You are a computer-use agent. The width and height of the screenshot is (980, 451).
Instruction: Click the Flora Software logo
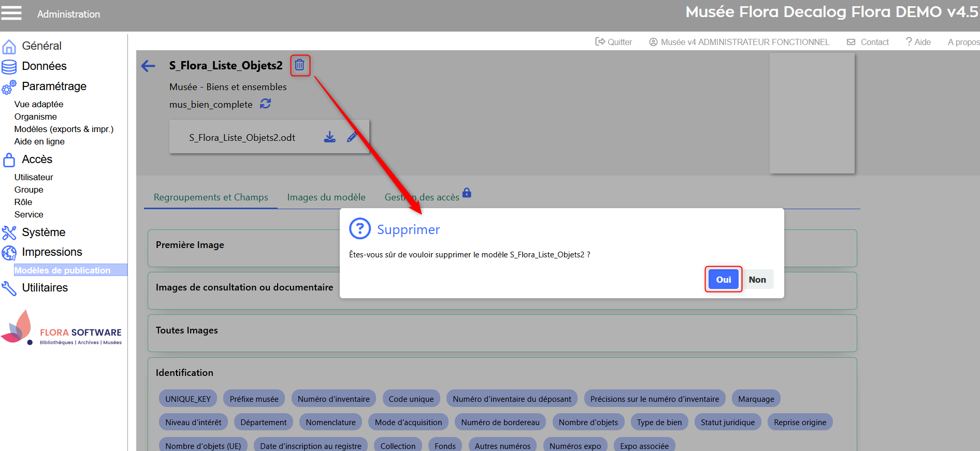(x=62, y=329)
